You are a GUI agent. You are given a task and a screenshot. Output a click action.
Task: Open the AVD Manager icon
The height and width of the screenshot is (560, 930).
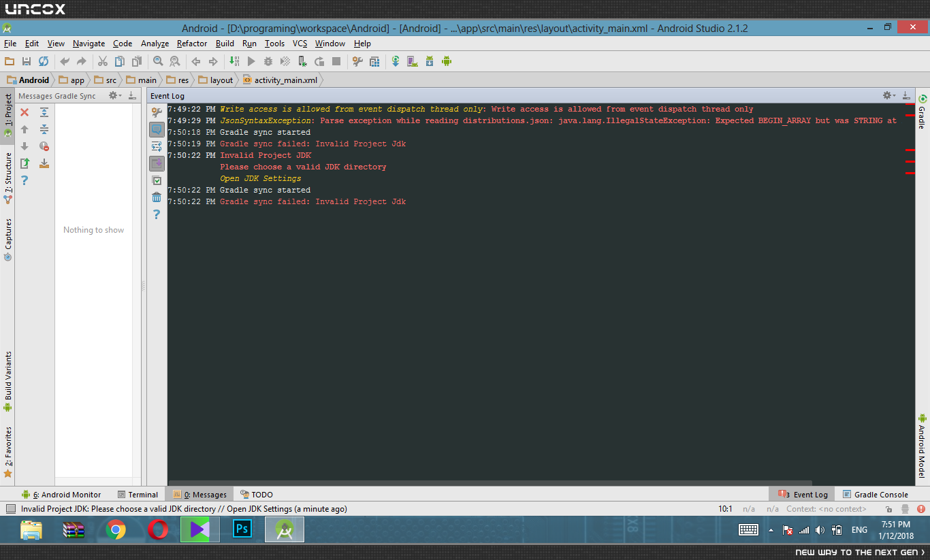[x=413, y=61]
